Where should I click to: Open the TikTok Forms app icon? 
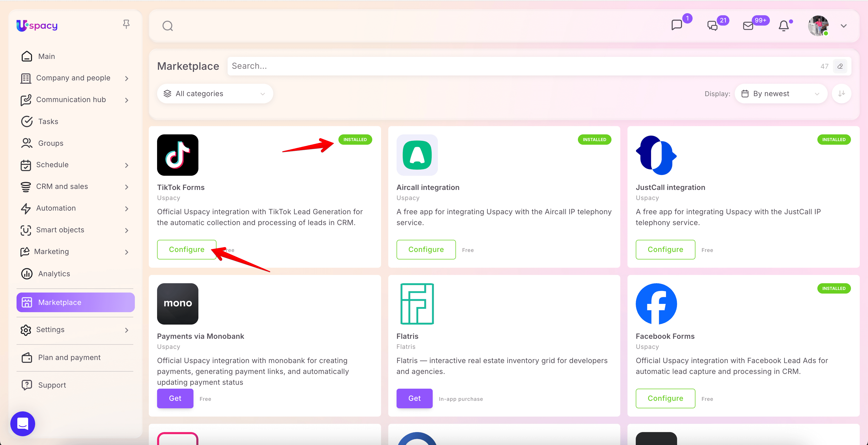tap(177, 155)
